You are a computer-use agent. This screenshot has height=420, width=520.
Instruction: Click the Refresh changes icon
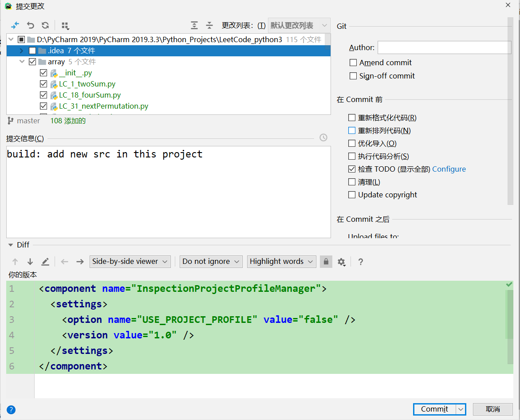click(x=45, y=25)
